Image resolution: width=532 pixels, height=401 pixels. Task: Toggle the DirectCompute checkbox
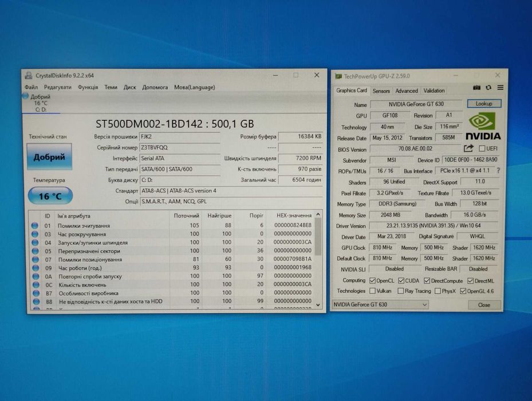point(427,281)
